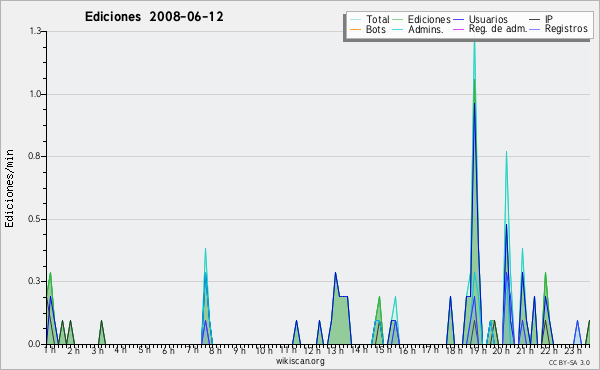Screen dimensions: 600x370
Task: Click the Bots orange legend line
Action: tap(355, 29)
